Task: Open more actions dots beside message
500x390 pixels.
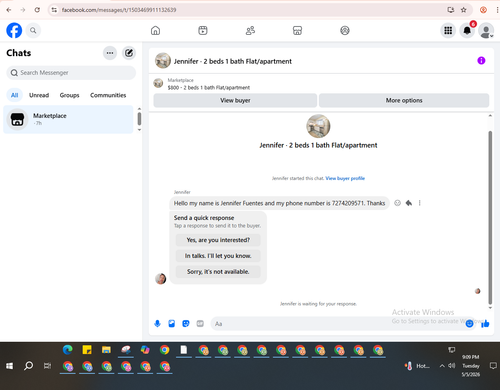Action: (420, 203)
